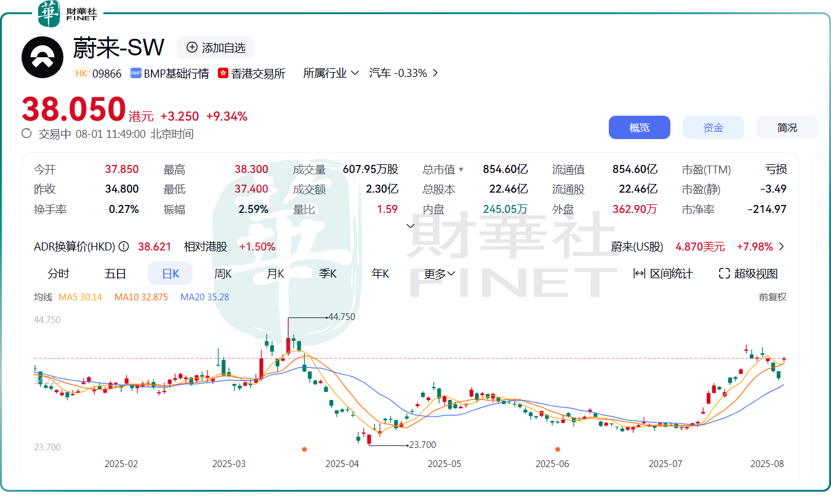
Task: Click the 成交量 value 607.95万股
Action: click(x=371, y=169)
